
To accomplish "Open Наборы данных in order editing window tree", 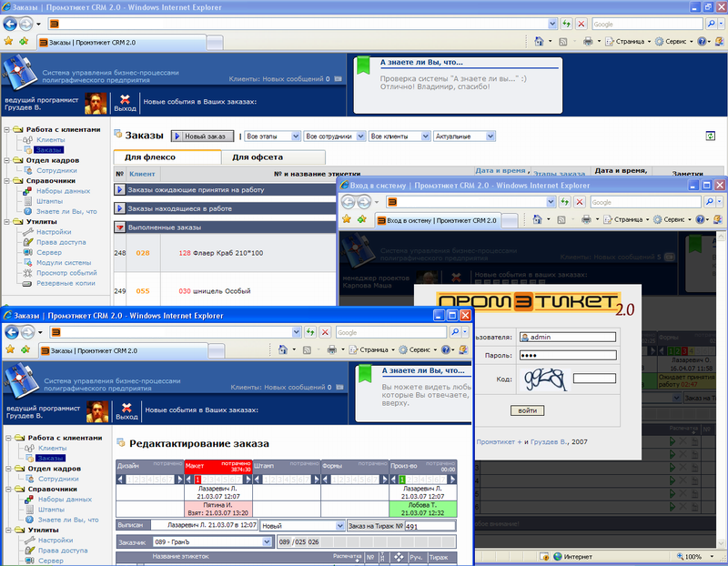I will point(65,500).
